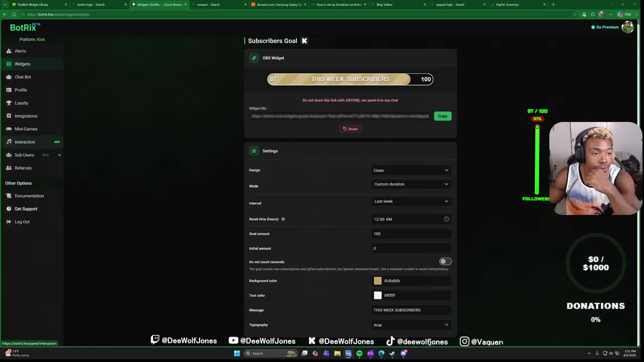Click the Widgets grid icon in sidebar
The image size is (644, 362).
[9, 64]
